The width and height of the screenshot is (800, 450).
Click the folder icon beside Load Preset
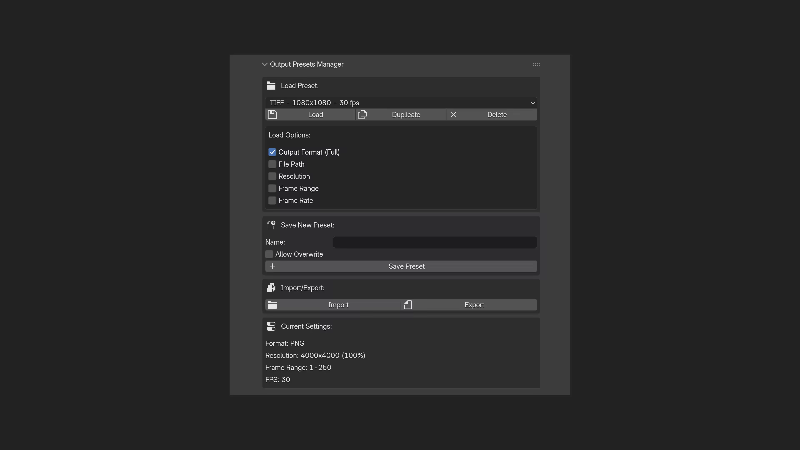[x=271, y=86]
